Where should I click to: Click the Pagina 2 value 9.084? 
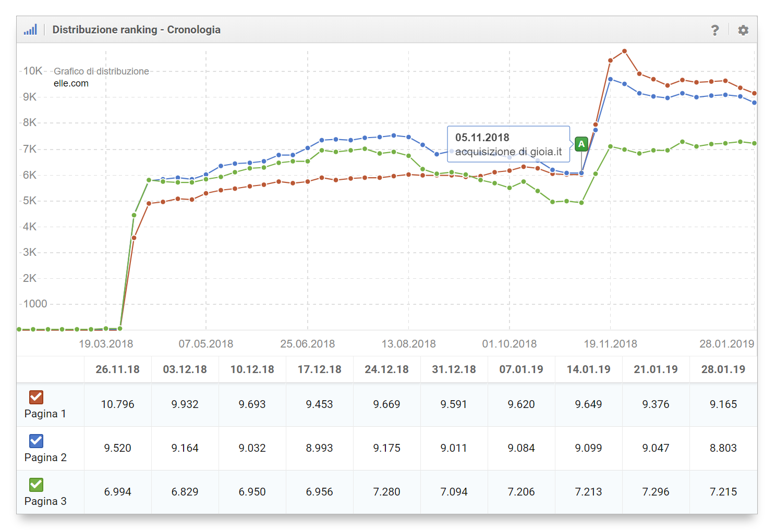tap(521, 448)
